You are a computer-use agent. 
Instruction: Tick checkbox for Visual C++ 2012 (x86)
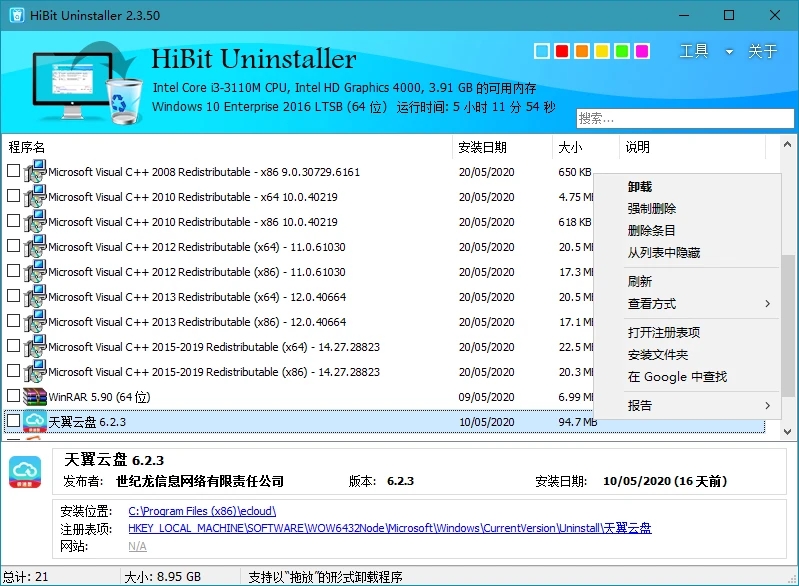(x=14, y=271)
